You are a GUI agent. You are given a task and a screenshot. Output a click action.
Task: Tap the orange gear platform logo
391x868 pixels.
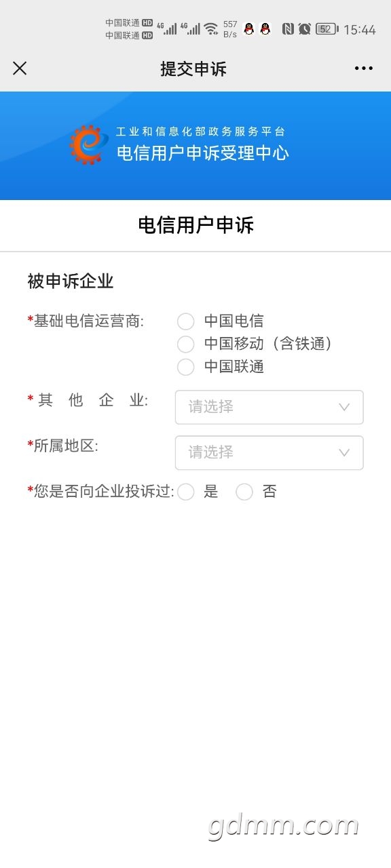coord(86,144)
